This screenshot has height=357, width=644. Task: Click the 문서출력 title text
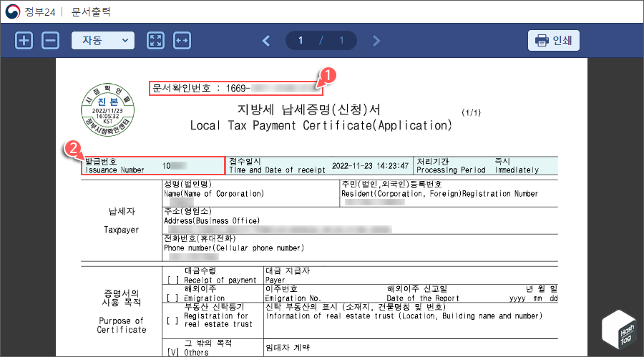[91, 11]
